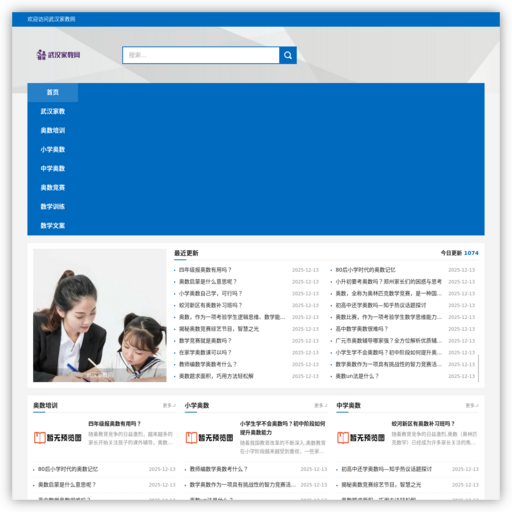
Task: Open the 武汉家教 nav item
Action: 53,111
